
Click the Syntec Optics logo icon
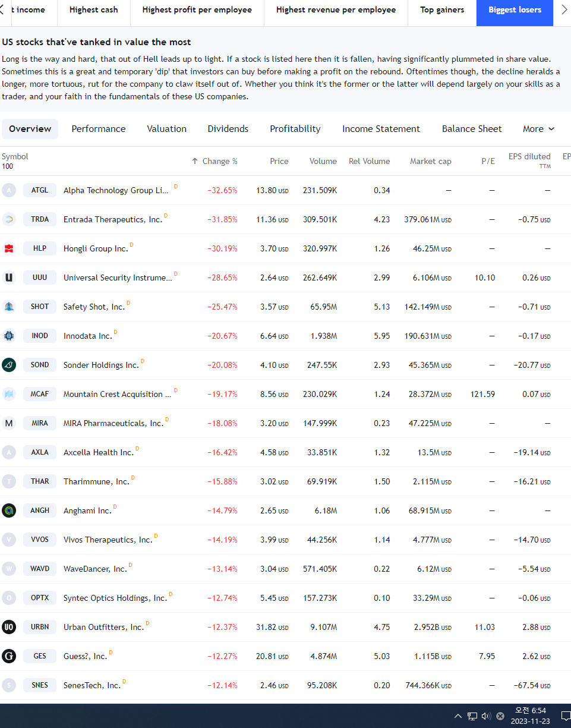8,598
